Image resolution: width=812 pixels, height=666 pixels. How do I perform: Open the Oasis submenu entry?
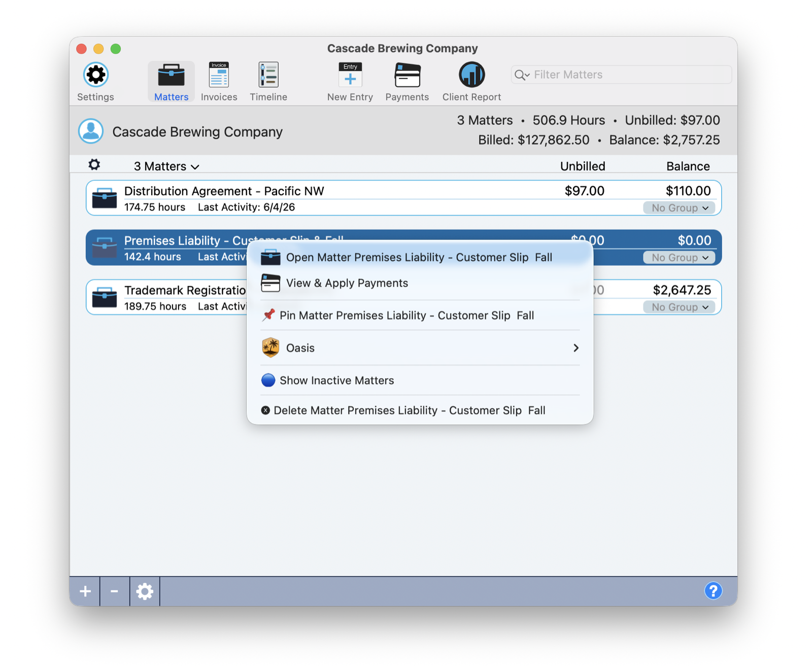[420, 348]
